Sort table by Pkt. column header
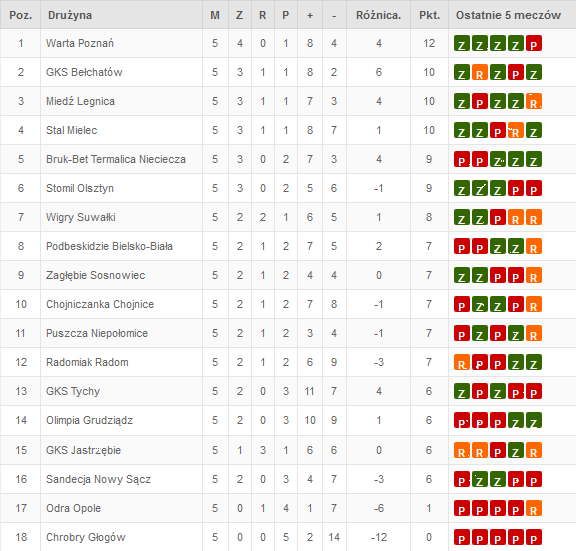The width and height of the screenshot is (576, 551). [x=429, y=15]
